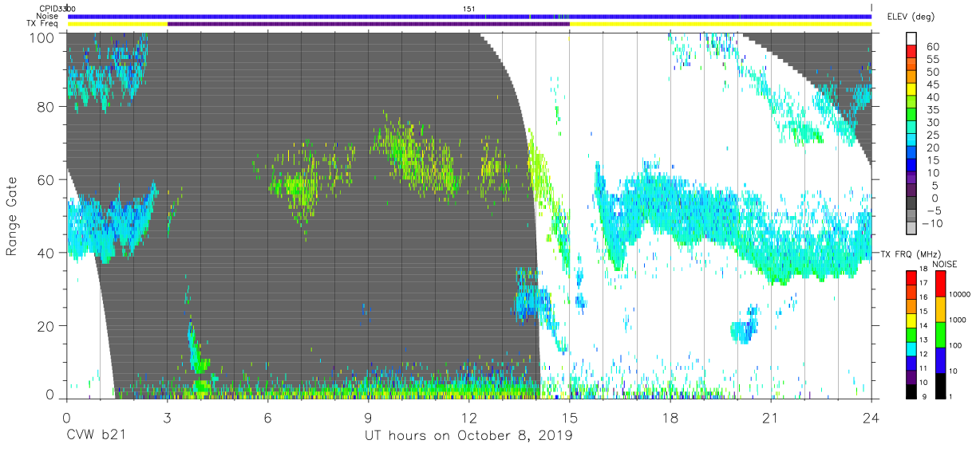
Task: Pick the cyan segment of the ELEV colorbar
Action: pyautogui.click(x=911, y=140)
